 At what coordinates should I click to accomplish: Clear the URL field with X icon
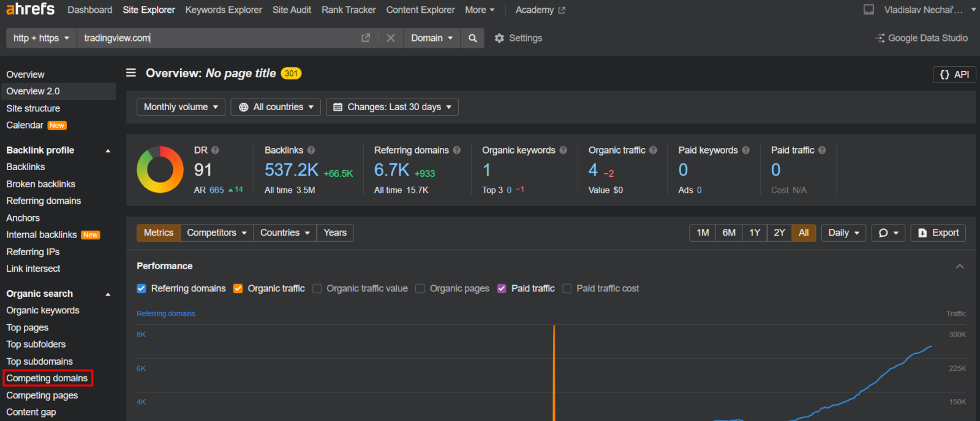(391, 38)
